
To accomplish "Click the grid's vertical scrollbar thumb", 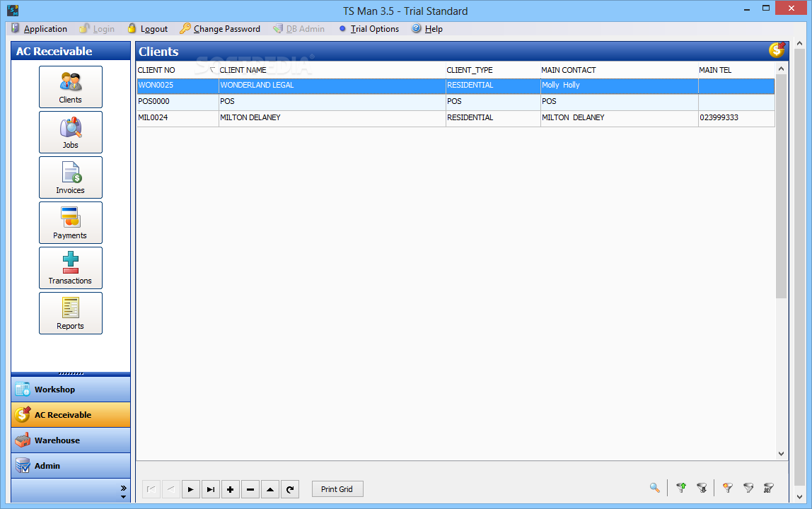I will coord(782,187).
